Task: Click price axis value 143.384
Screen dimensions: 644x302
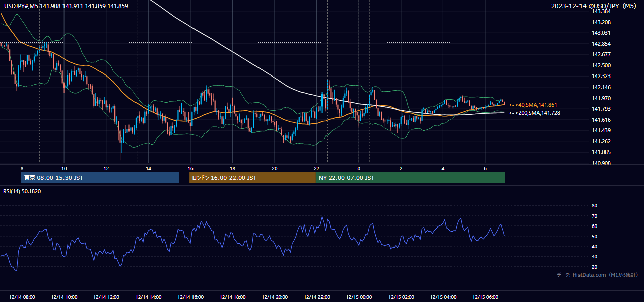Action: coord(601,11)
